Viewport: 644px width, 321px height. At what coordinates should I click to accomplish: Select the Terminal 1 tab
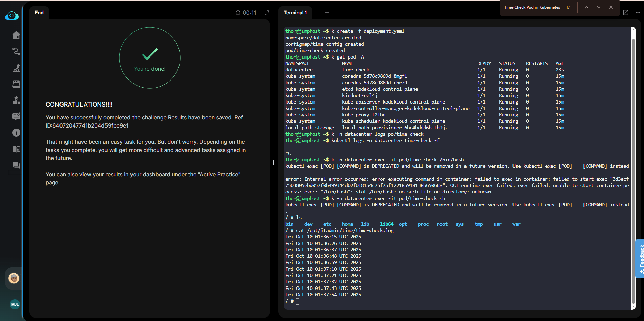click(295, 13)
